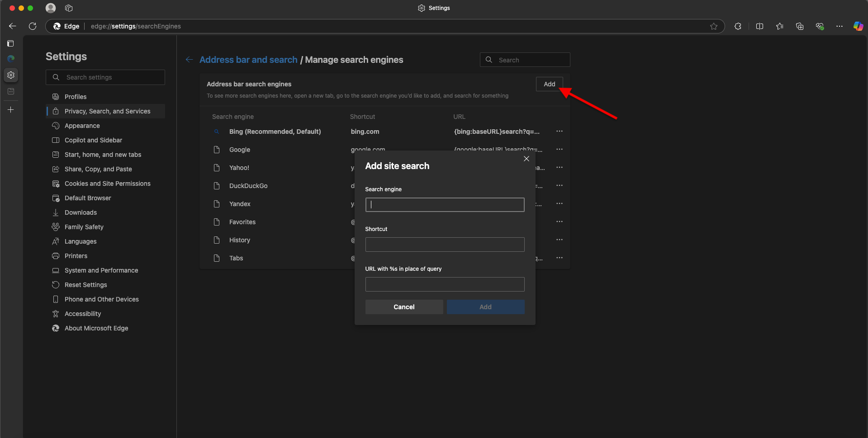The image size is (868, 438).
Task: Open Browser essentials heart icon
Action: click(x=820, y=26)
